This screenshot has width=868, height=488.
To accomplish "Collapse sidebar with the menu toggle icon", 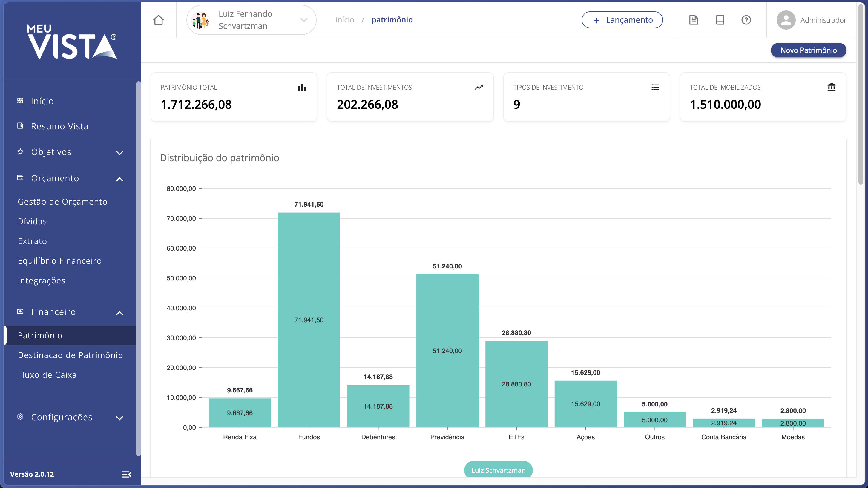I will coord(126,474).
